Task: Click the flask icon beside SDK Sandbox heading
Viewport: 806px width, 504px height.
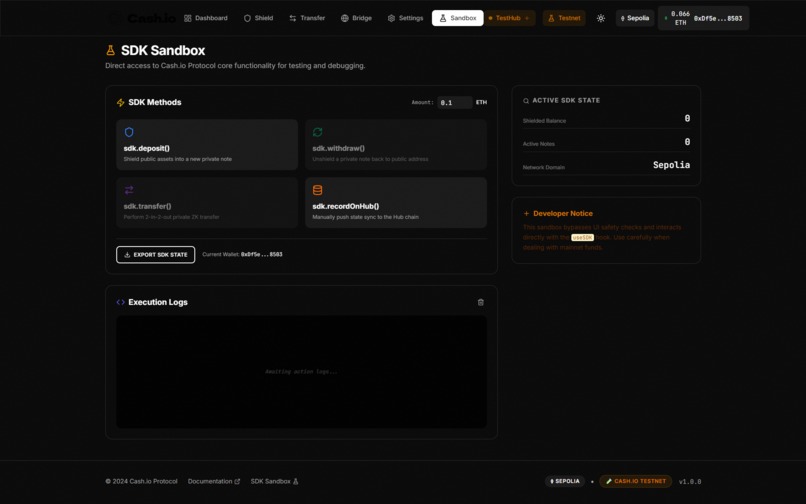Action: [x=111, y=50]
